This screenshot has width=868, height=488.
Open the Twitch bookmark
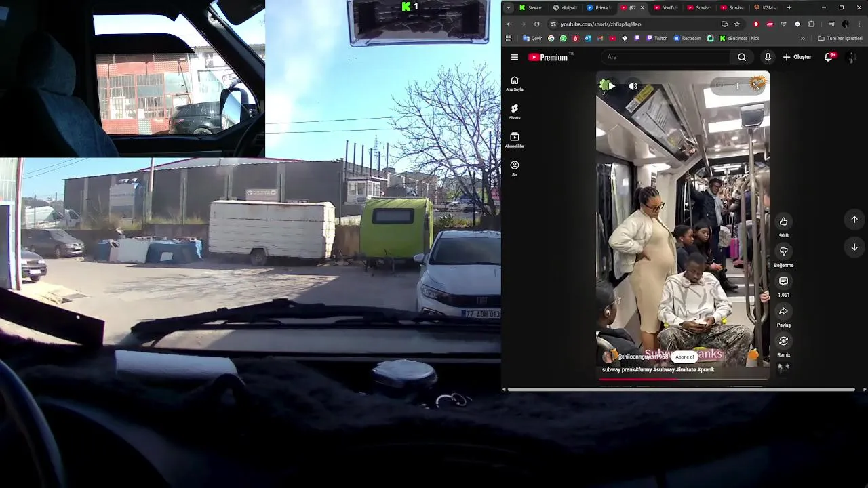tap(656, 39)
